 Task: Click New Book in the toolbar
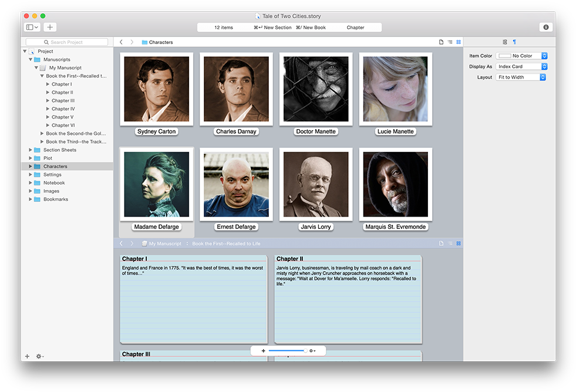pyautogui.click(x=311, y=28)
